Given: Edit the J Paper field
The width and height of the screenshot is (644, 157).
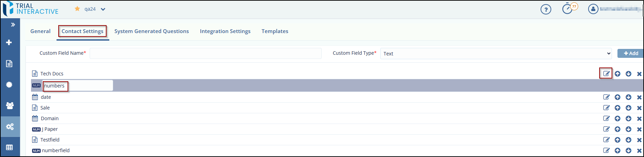Looking at the screenshot, I should coord(606,129).
